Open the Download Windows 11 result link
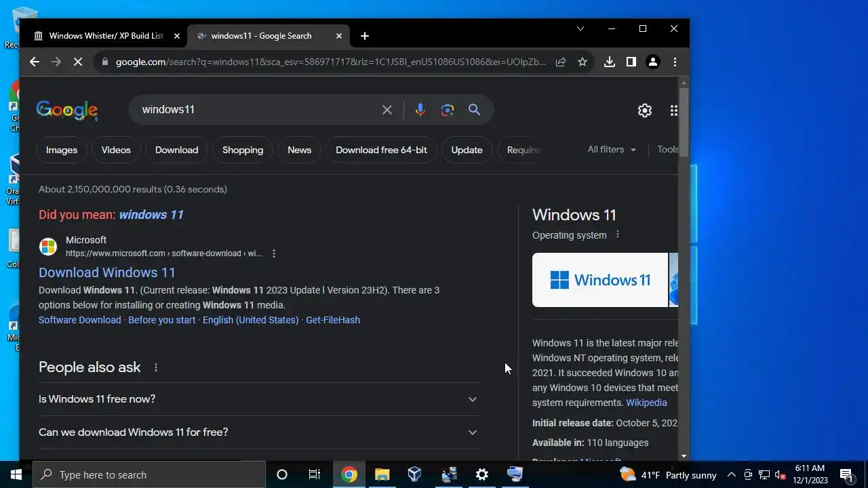 (107, 272)
